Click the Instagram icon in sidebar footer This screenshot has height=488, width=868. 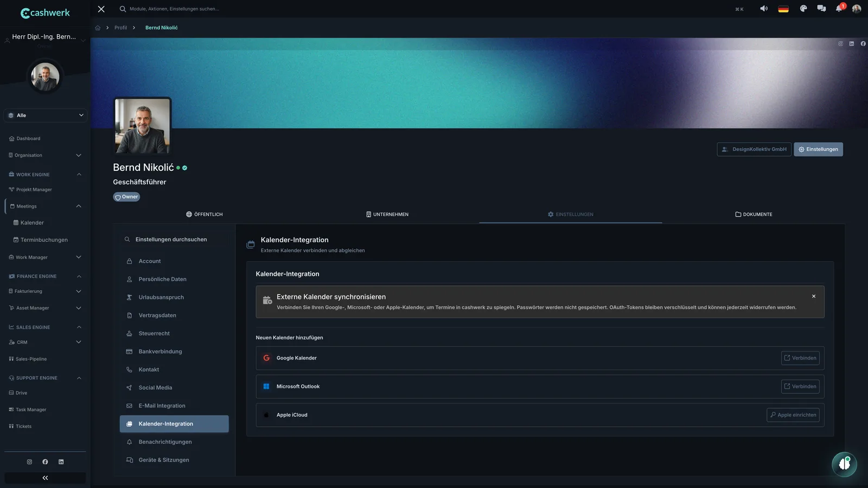pyautogui.click(x=29, y=462)
